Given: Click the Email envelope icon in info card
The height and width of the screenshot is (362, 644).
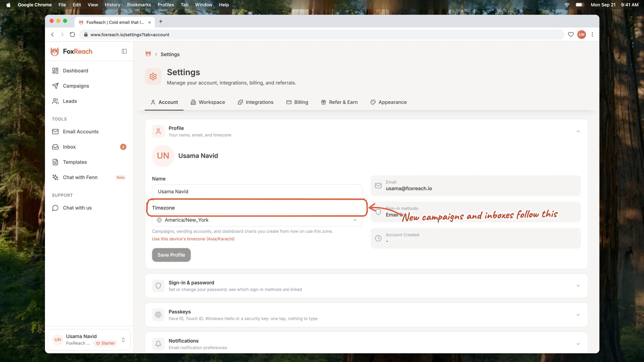Looking at the screenshot, I should [x=378, y=186].
